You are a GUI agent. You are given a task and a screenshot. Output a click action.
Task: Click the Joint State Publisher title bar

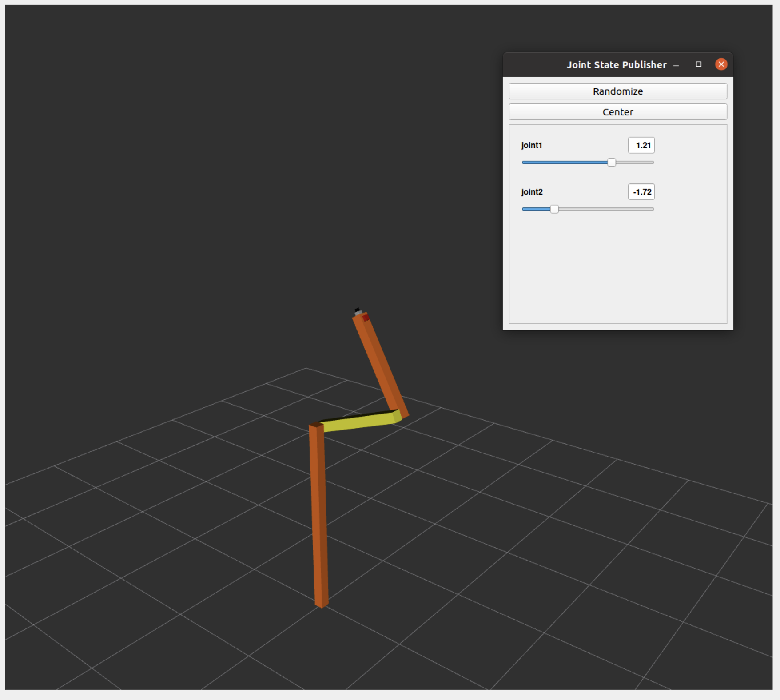pos(618,65)
